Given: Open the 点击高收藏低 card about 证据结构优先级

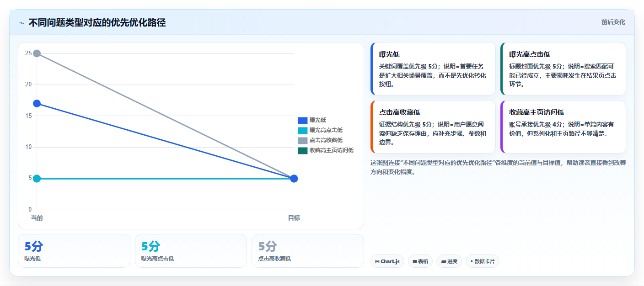Looking at the screenshot, I should (x=433, y=127).
